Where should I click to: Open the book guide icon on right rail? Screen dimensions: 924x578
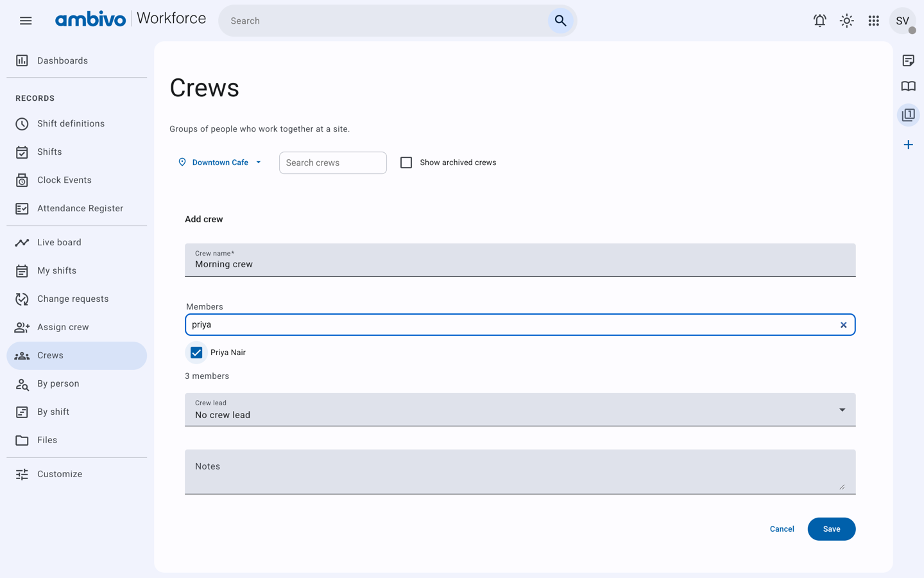(x=908, y=86)
